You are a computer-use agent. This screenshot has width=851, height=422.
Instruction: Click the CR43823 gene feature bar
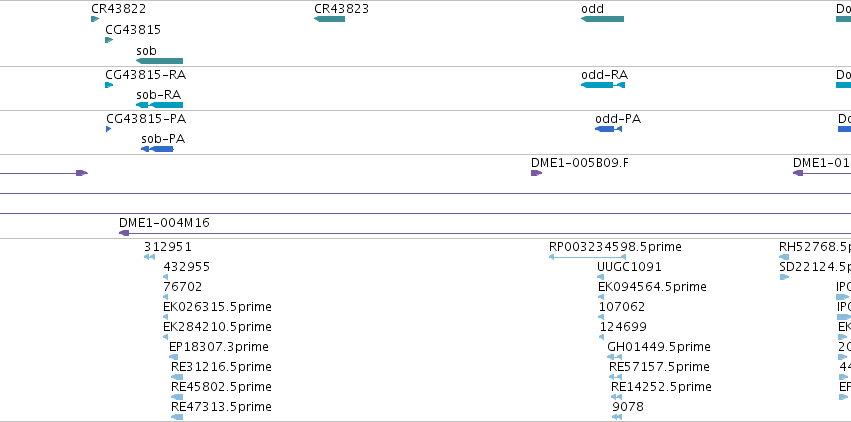click(x=329, y=19)
